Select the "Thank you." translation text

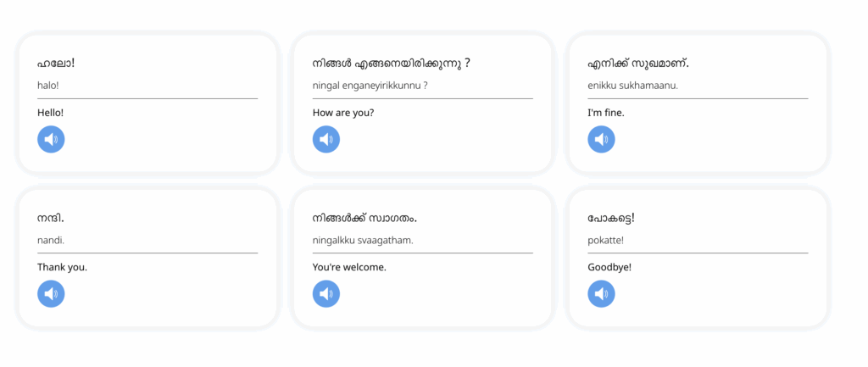pyautogui.click(x=62, y=267)
